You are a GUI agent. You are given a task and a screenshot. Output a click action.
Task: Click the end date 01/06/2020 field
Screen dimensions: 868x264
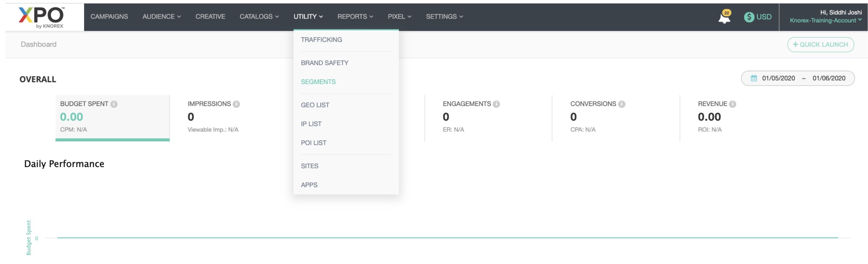pos(829,78)
